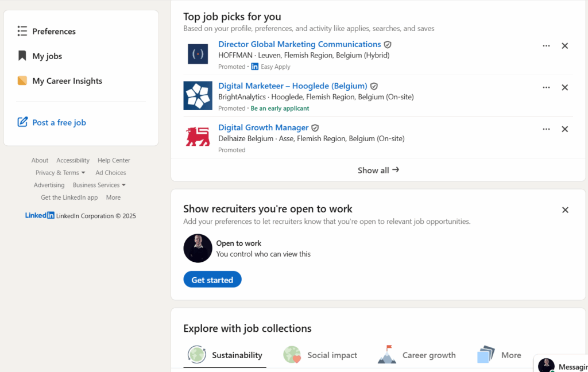The height and width of the screenshot is (372, 588).
Task: Click the Career growth mountain flag icon
Action: tap(387, 354)
